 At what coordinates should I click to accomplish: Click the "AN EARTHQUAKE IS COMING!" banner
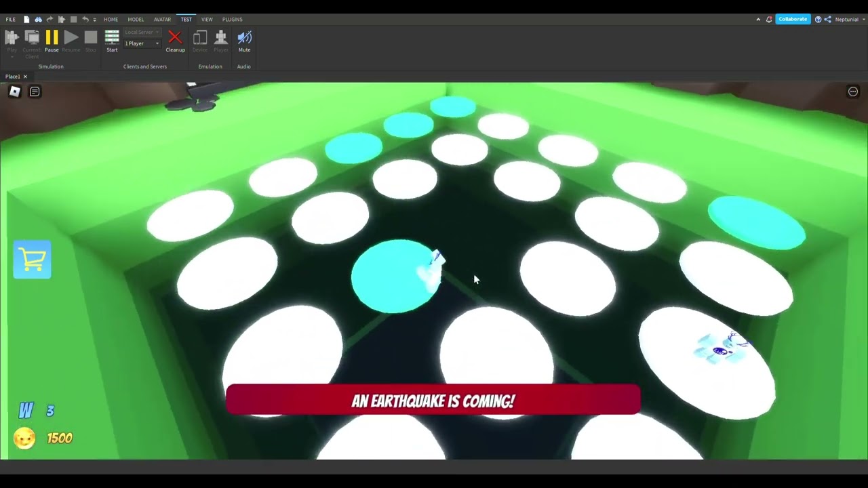point(433,400)
